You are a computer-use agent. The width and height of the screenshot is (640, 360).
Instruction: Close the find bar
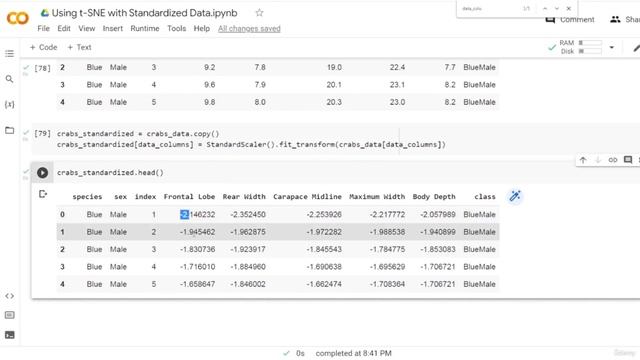click(569, 9)
